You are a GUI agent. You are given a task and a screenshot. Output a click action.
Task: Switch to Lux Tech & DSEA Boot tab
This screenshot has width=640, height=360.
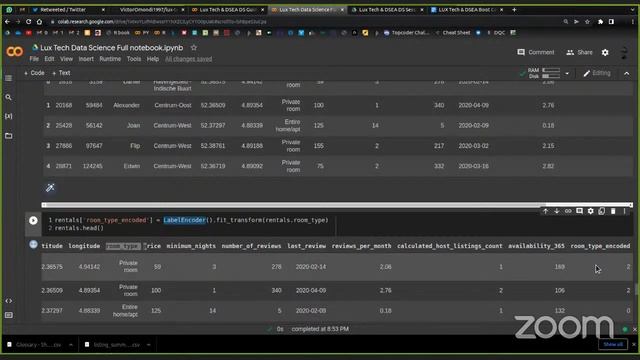[466, 9]
